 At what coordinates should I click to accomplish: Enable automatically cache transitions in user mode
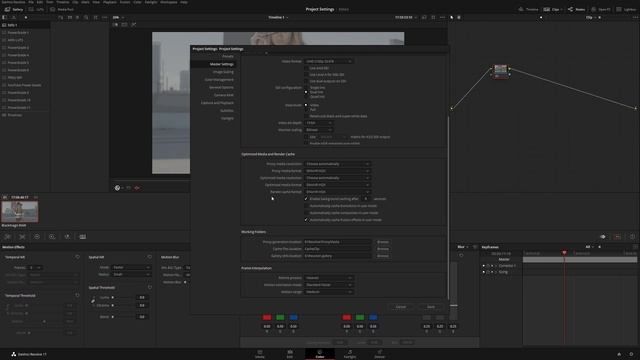[x=306, y=206]
